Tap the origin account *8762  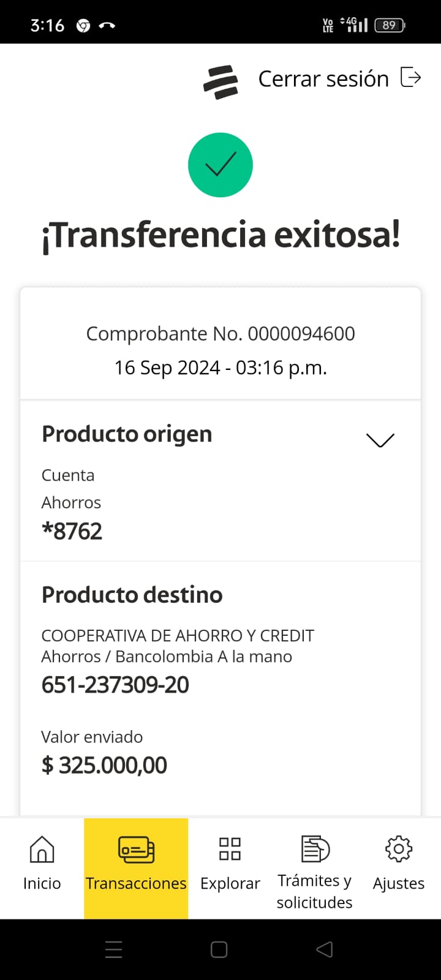coord(72,531)
